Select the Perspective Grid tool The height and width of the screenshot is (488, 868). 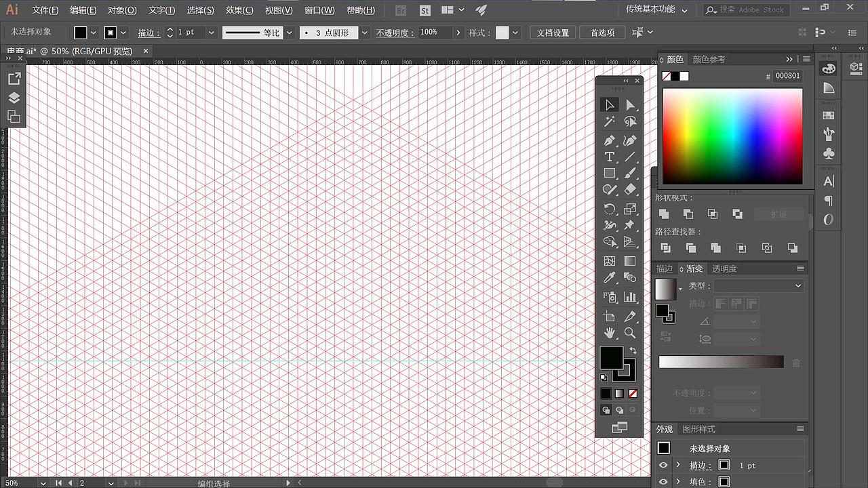(631, 242)
